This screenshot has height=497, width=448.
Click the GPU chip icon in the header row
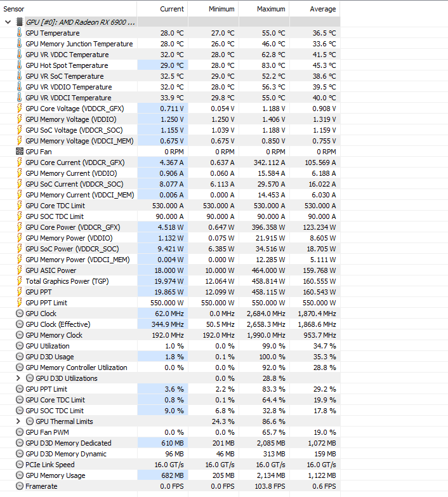coord(20,22)
